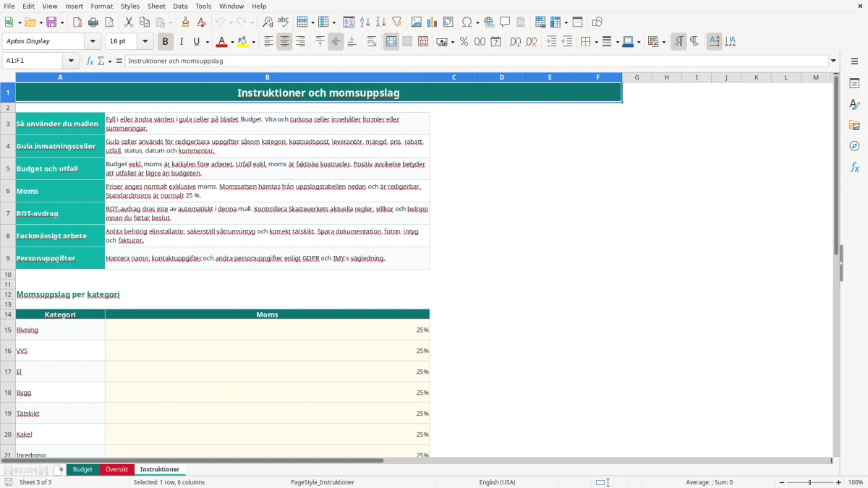Click Increase Indent icon
Viewport: 868px width, 488px height.
pos(551,42)
